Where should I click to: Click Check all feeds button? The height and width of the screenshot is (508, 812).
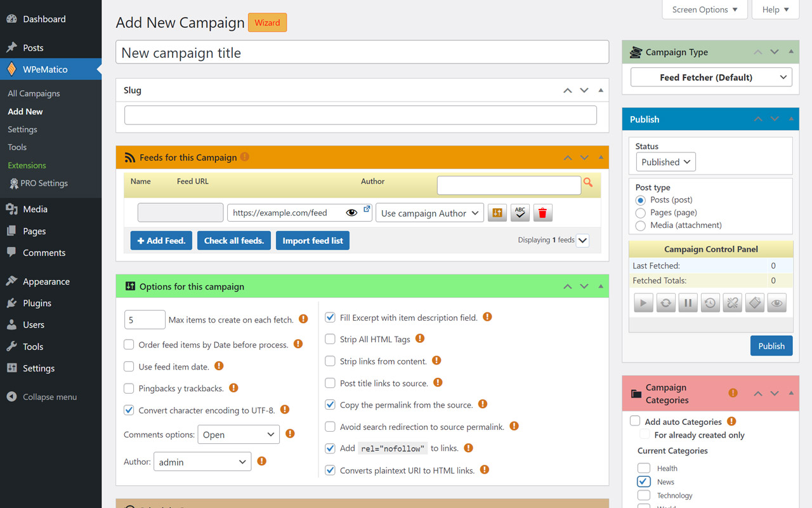(234, 241)
